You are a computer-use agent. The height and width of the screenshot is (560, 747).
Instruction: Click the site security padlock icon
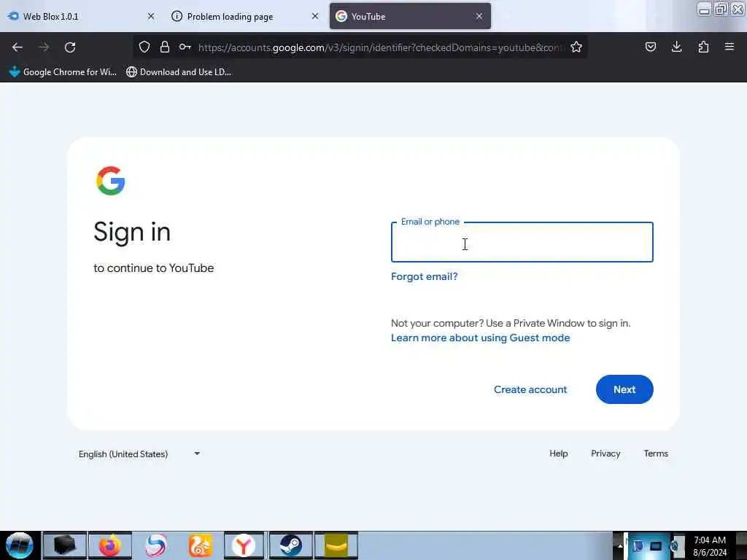point(165,47)
